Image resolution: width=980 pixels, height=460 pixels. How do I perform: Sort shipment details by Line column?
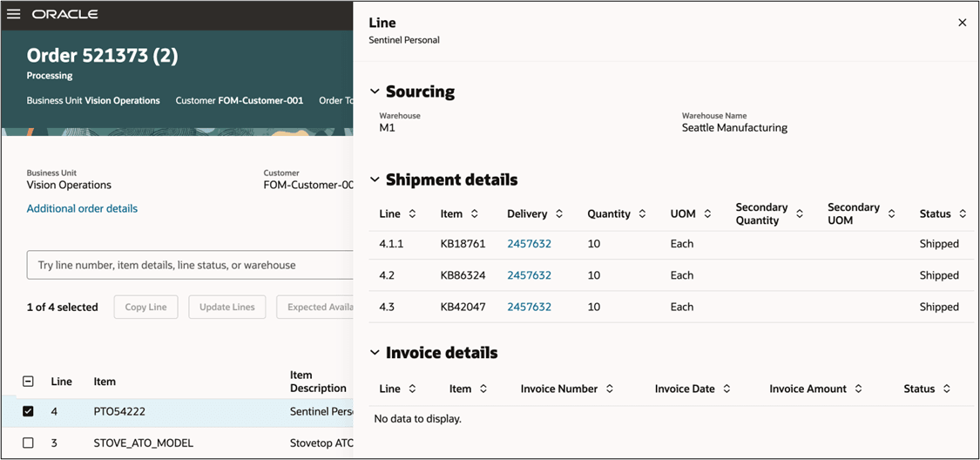[412, 214]
